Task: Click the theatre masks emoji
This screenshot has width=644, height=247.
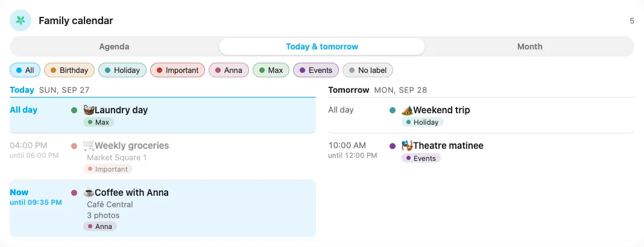Action: pos(408,146)
